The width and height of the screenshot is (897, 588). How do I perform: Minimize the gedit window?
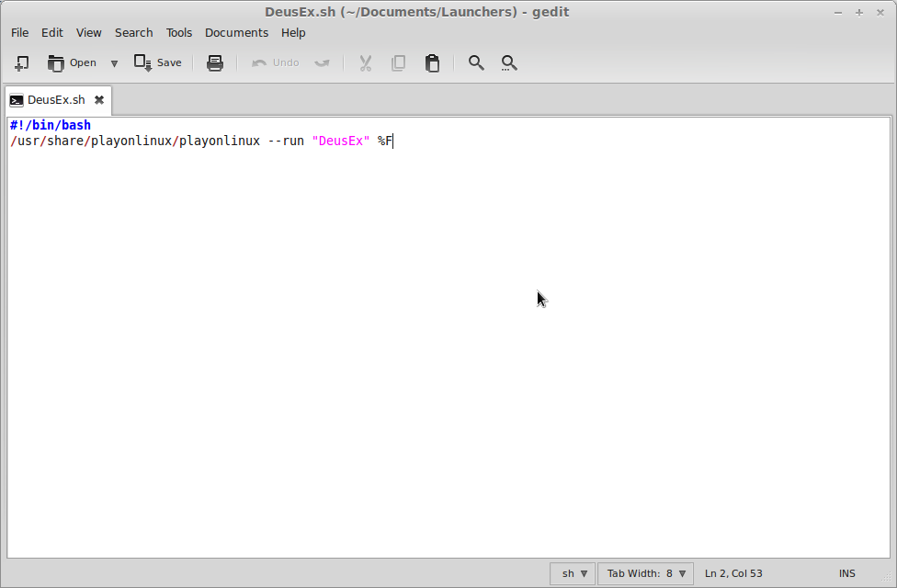pos(838,13)
